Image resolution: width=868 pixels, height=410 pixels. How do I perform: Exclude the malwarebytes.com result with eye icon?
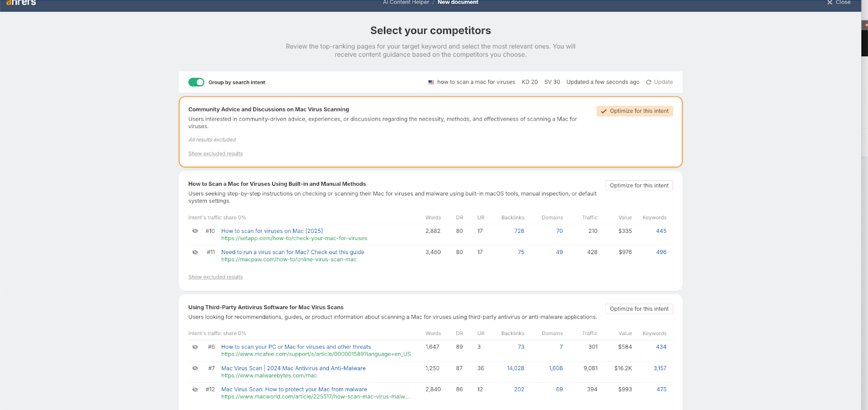[195, 368]
